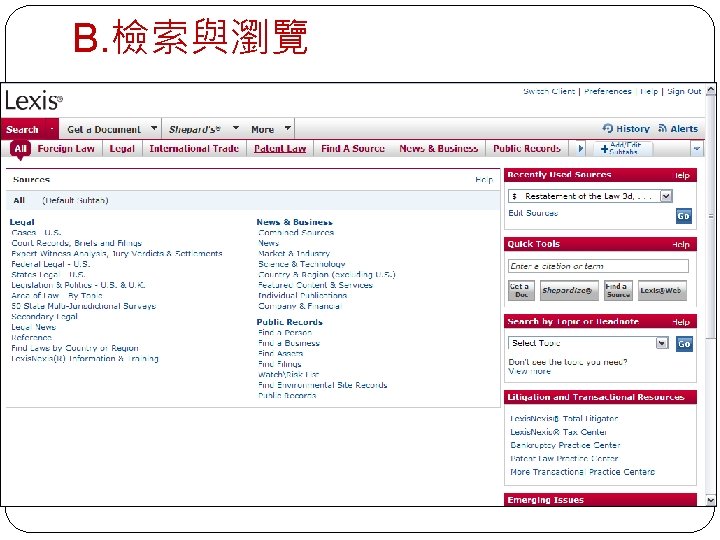The image size is (720, 540).
Task: Click Sign Out link
Action: (x=684, y=91)
